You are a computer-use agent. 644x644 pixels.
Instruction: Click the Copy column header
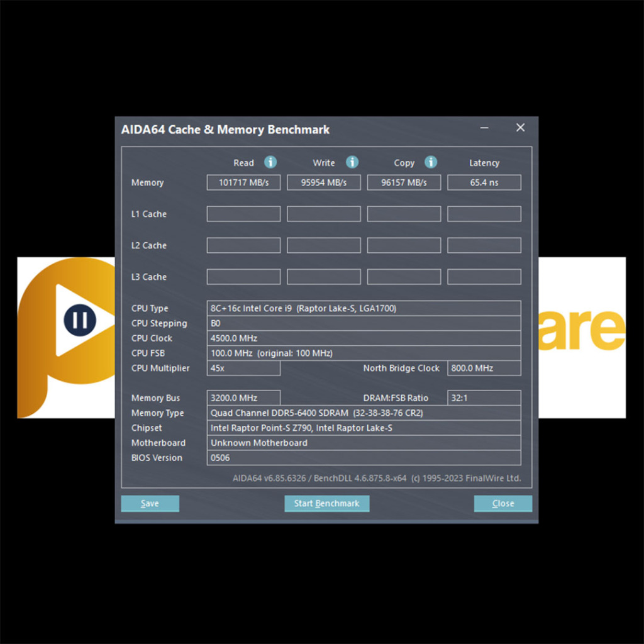pyautogui.click(x=404, y=163)
